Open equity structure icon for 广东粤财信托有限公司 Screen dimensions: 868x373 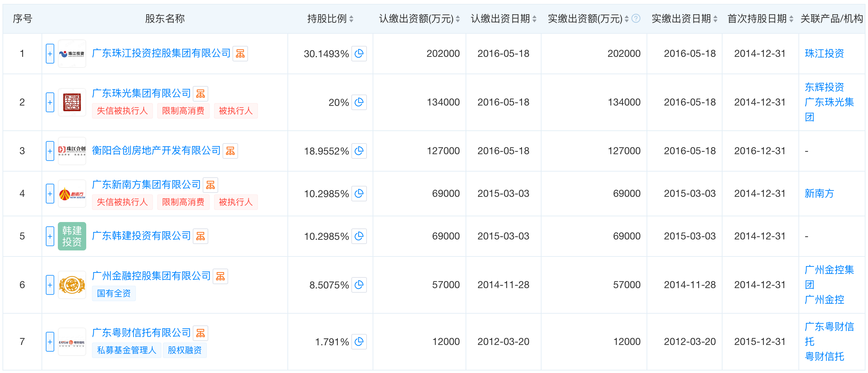[x=200, y=333]
